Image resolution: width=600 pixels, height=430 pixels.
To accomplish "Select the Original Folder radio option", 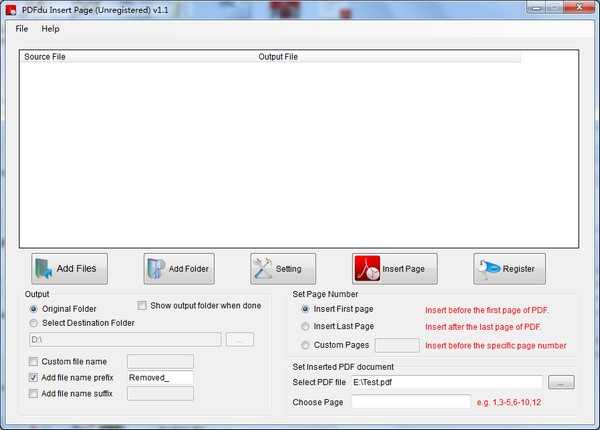I will click(x=35, y=309).
